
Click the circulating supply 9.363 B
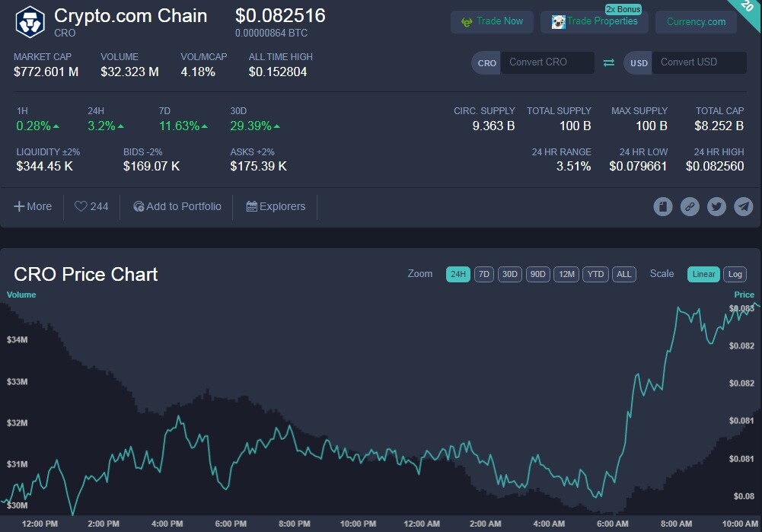493,126
